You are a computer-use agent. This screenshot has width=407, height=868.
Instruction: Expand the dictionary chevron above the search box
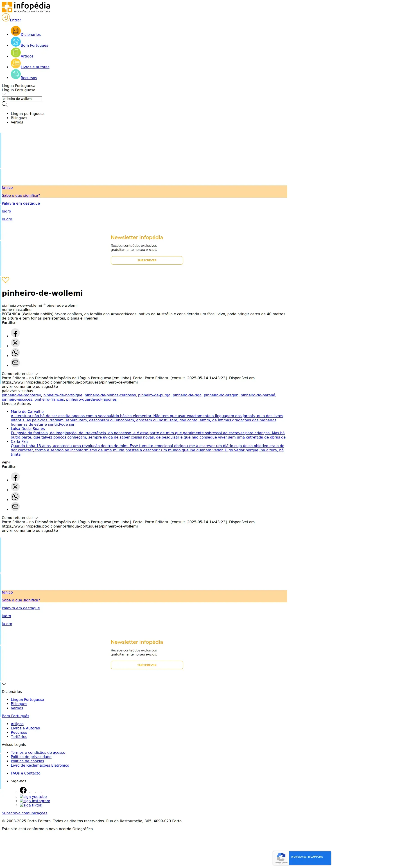pyautogui.click(x=4, y=94)
